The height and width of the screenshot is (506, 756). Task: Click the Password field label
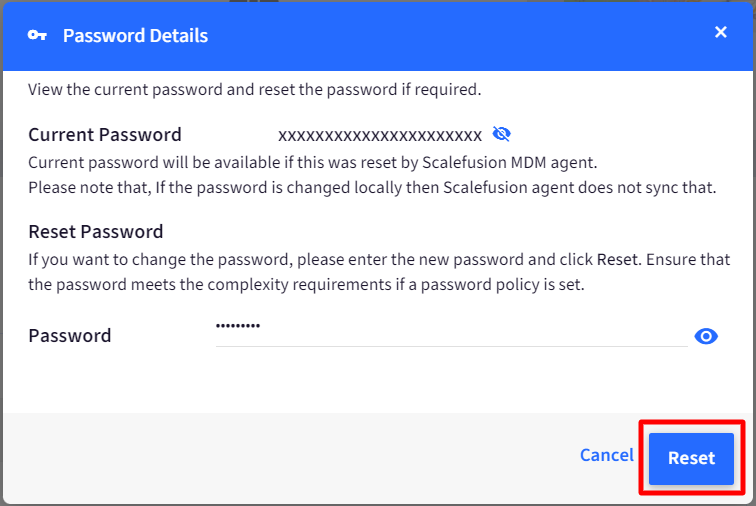tap(69, 336)
